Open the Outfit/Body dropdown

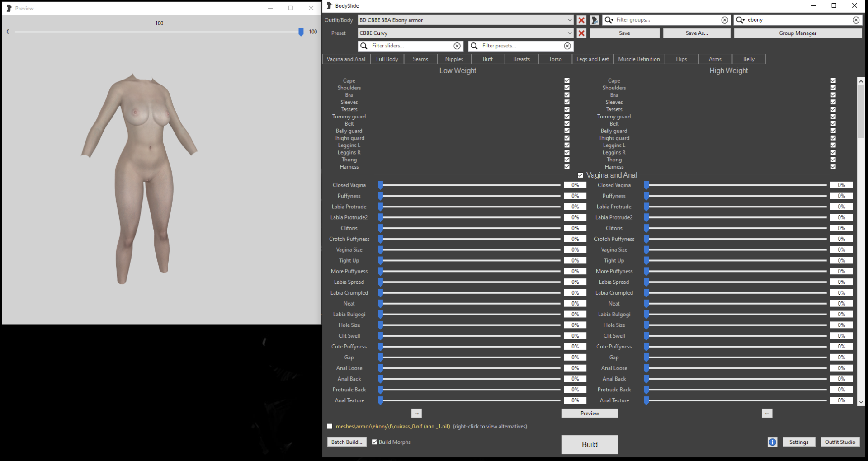(x=466, y=20)
